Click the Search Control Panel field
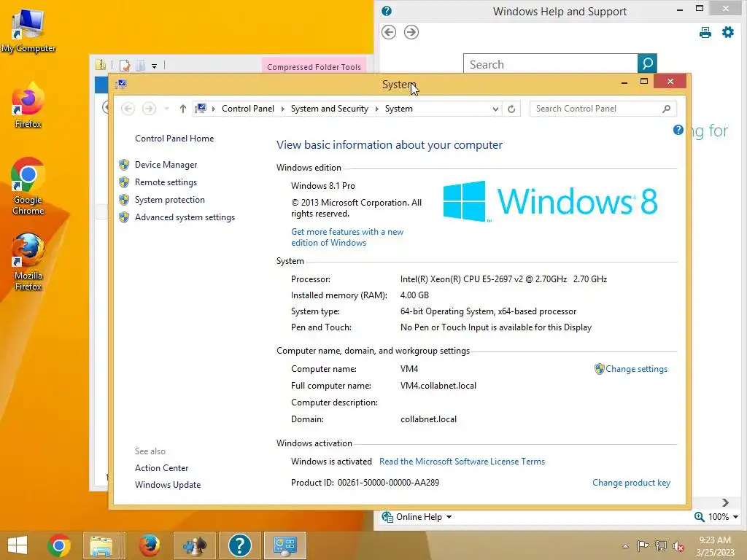The image size is (747, 560). point(595,109)
